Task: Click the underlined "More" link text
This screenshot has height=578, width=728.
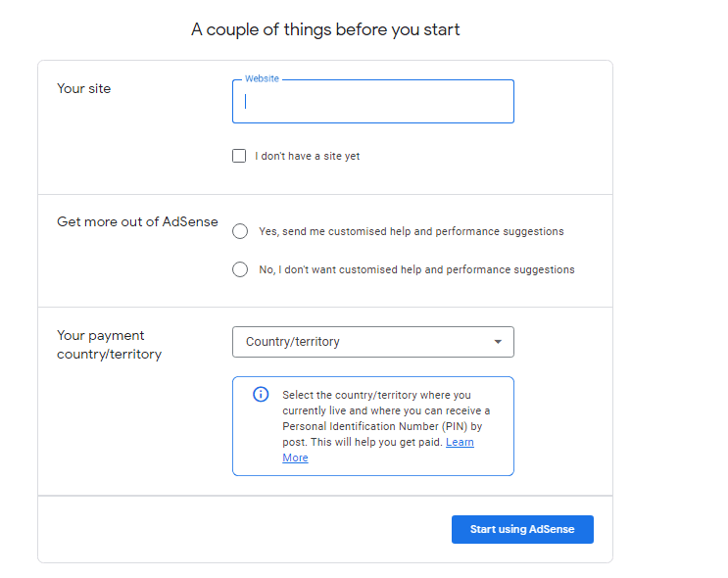Action: click(295, 458)
